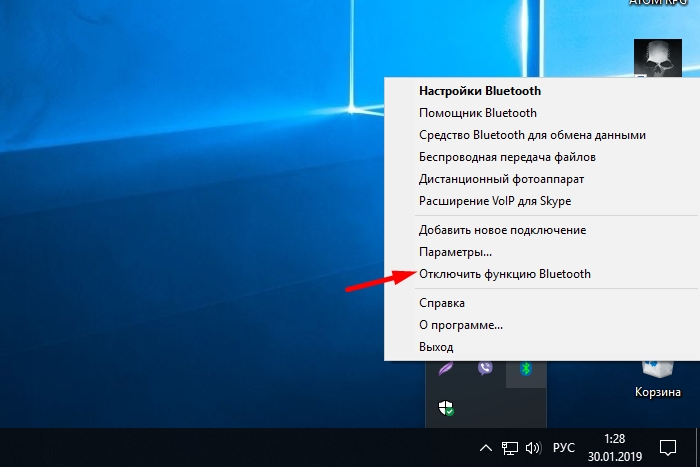Image resolution: width=700 pixels, height=467 pixels.
Task: Open Настройки Bluetooth menu entry
Action: pos(542,91)
